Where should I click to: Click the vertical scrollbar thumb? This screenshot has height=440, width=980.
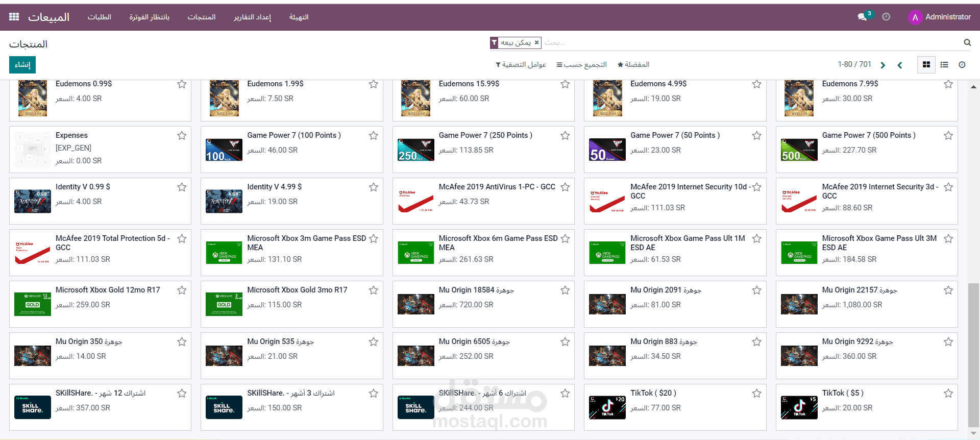point(973,355)
